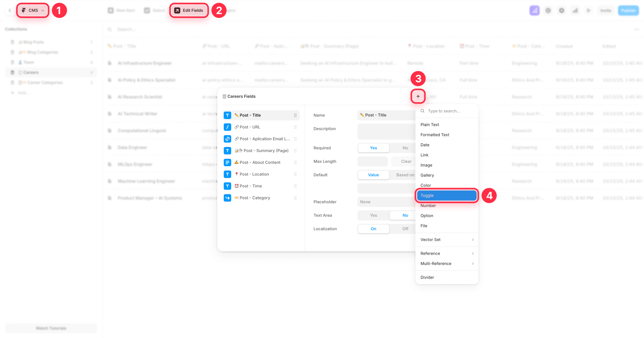Click the search magnifier icon above the table
The width and height of the screenshot is (644, 338).
click(110, 29)
